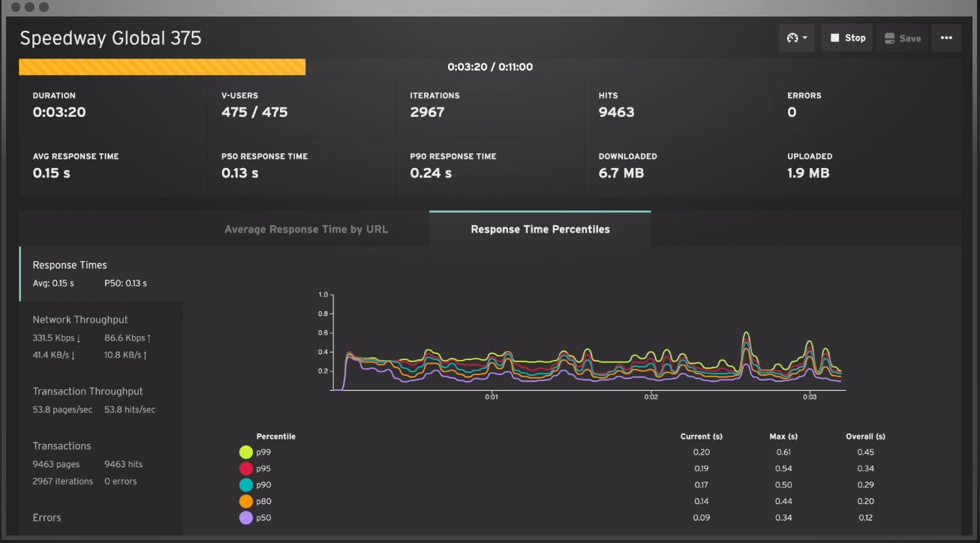Click the Percentile column header
Screen dimensions: 980x543
pos(276,436)
